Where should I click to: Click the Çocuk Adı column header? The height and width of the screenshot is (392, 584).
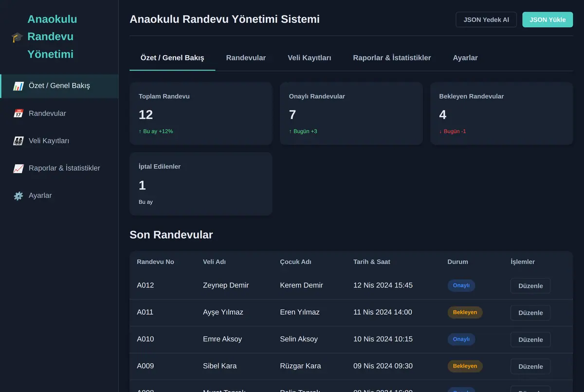(295, 262)
